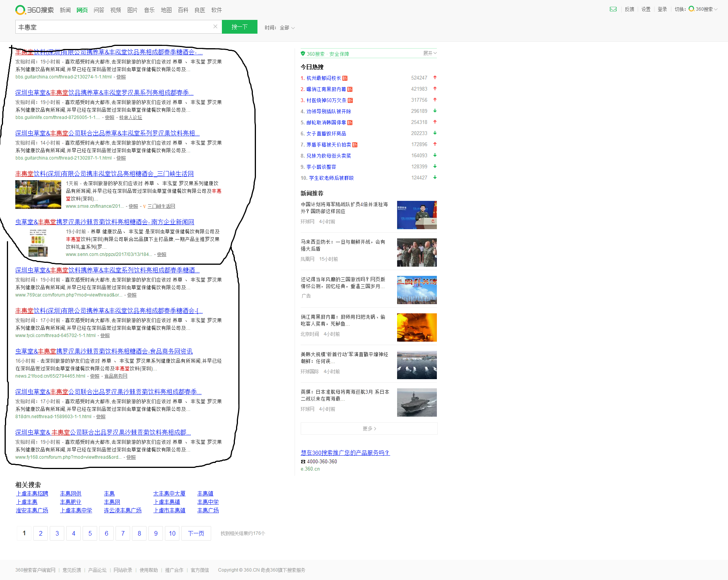Open hot search 茅盾手稿被天价拍卖
The height and width of the screenshot is (580, 728).
tap(329, 145)
